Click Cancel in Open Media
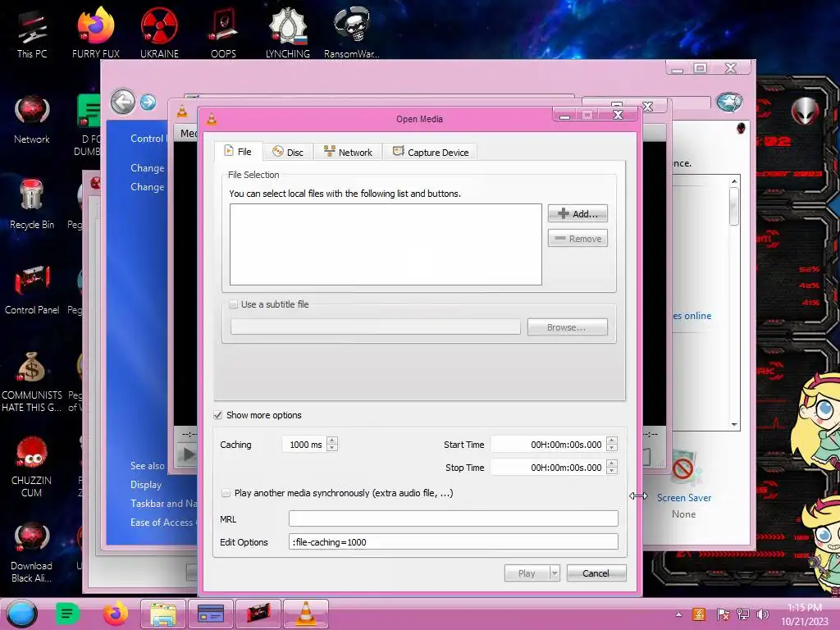The height and width of the screenshot is (630, 840). [x=596, y=573]
